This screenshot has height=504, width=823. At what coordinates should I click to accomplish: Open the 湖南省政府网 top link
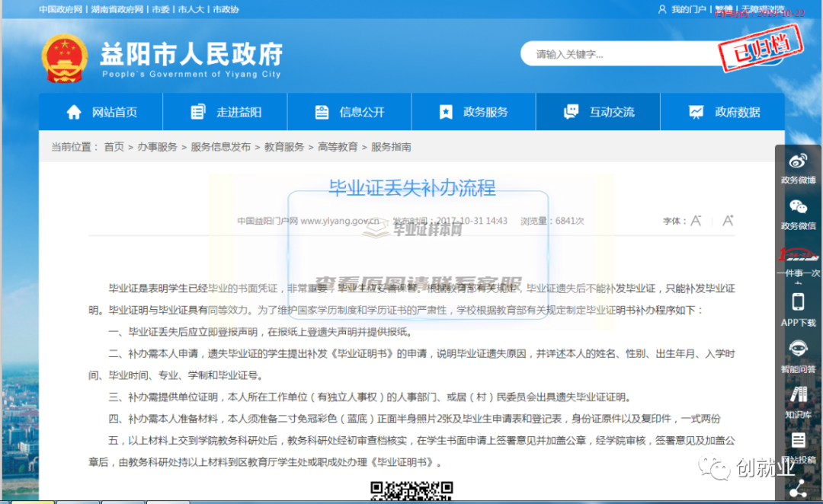click(117, 9)
